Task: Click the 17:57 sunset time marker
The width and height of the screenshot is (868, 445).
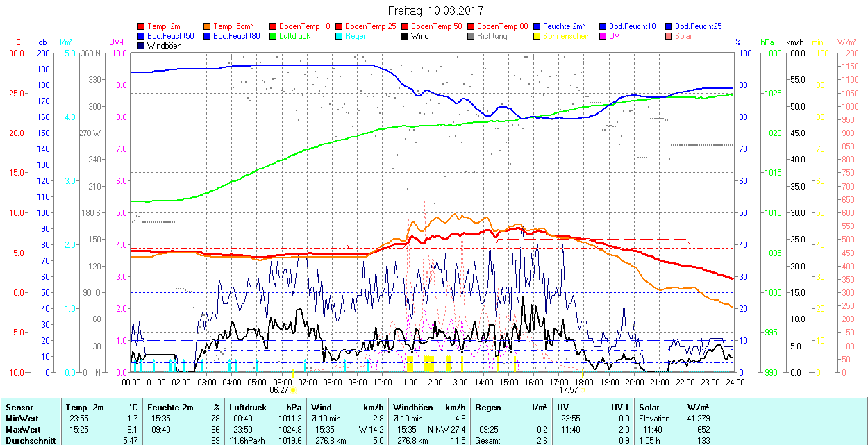Action: tap(568, 390)
